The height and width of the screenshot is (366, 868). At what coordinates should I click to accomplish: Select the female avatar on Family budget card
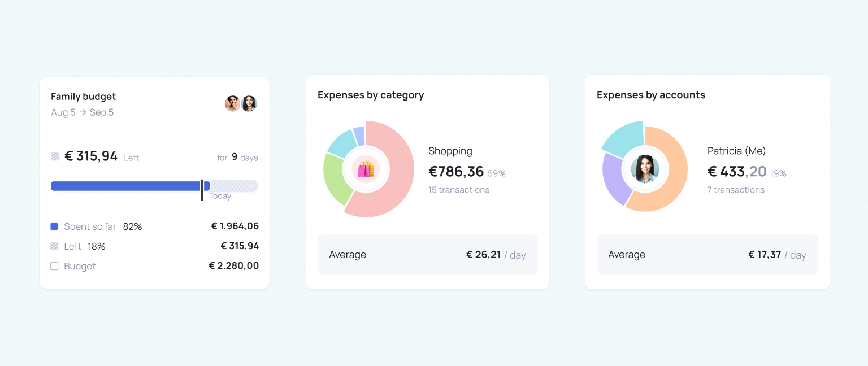(249, 104)
